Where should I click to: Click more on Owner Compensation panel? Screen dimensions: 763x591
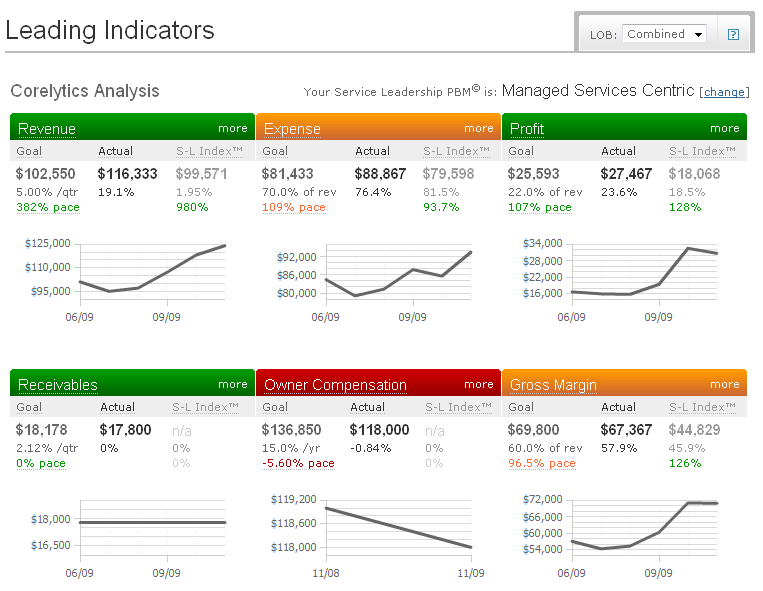[x=478, y=384]
